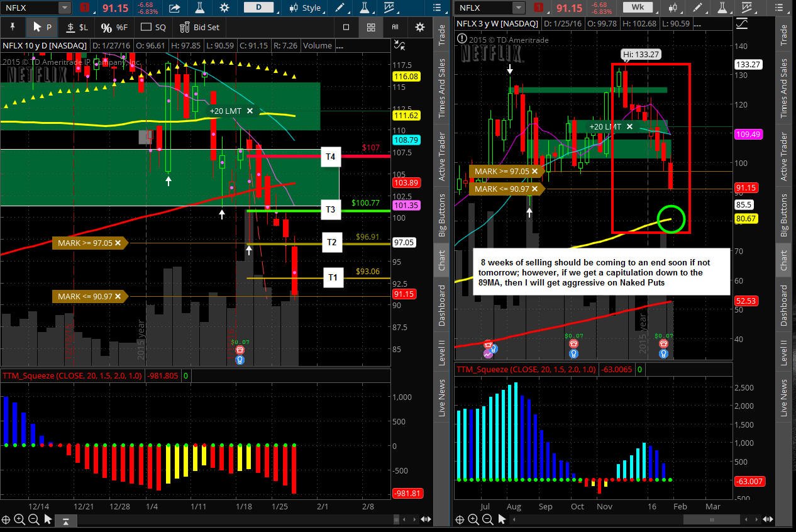This screenshot has height=532, width=796.
Task: Remove MARK >= 97.05 alert on left chart
Action: tap(118, 243)
